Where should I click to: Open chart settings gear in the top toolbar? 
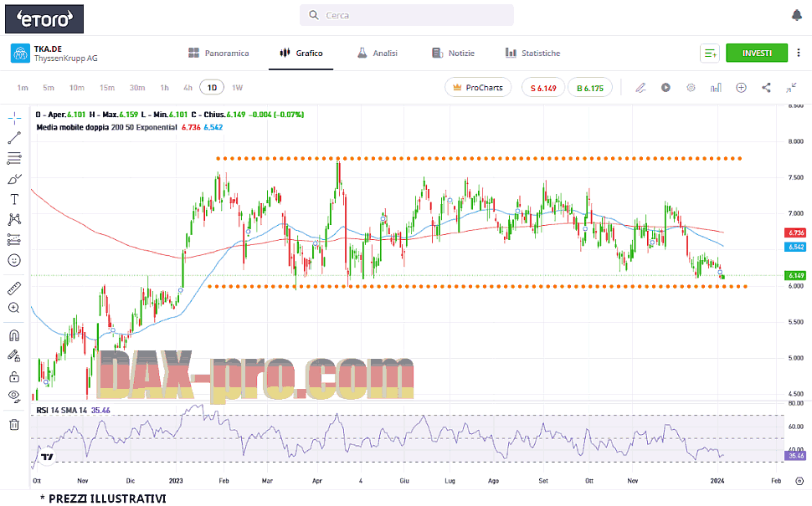(x=691, y=88)
